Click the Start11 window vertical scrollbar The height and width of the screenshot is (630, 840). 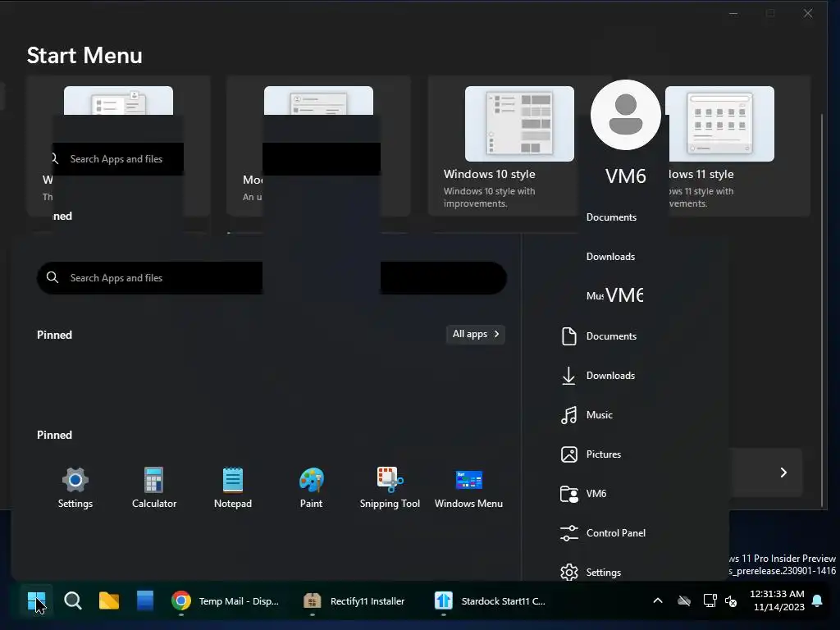(x=822, y=309)
